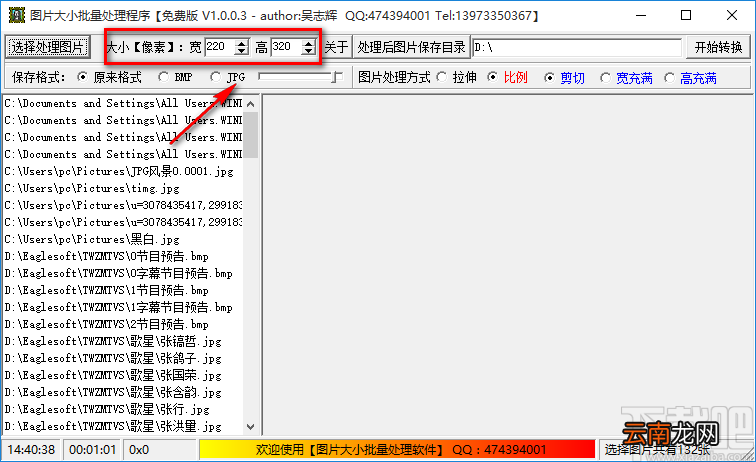This screenshot has height=462, width=756.
Task: Click 处理后图片保存目录 button
Action: click(x=411, y=47)
